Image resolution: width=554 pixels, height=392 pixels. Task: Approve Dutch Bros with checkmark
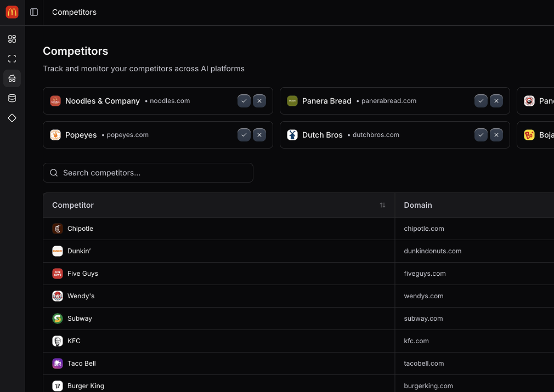481,135
